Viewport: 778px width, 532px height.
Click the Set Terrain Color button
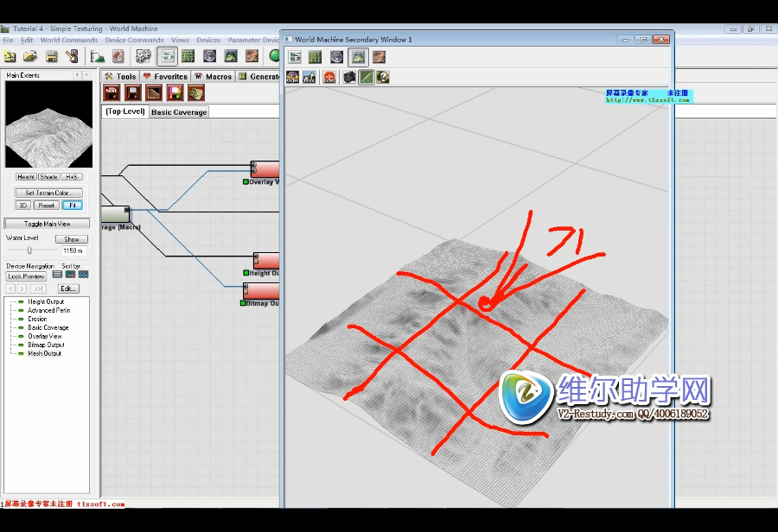coord(48,192)
